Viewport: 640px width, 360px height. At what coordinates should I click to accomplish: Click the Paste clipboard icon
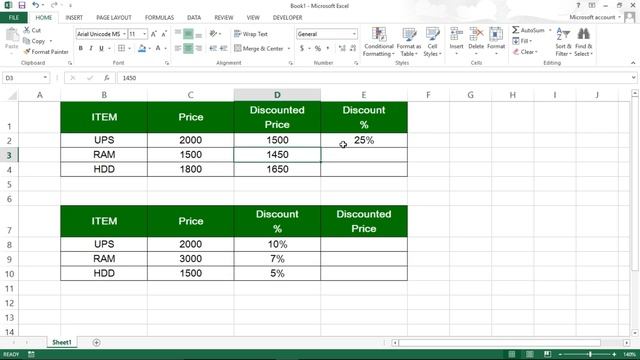[x=12, y=35]
